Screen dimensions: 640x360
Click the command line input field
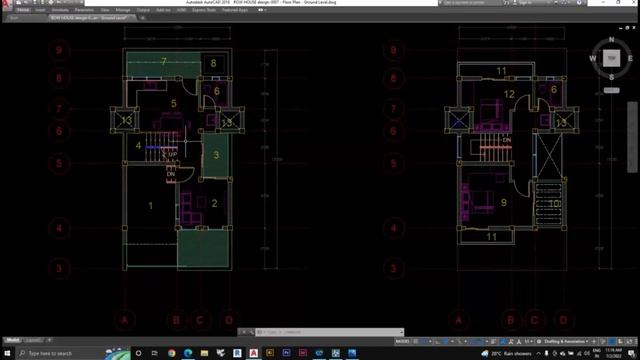pos(329,332)
